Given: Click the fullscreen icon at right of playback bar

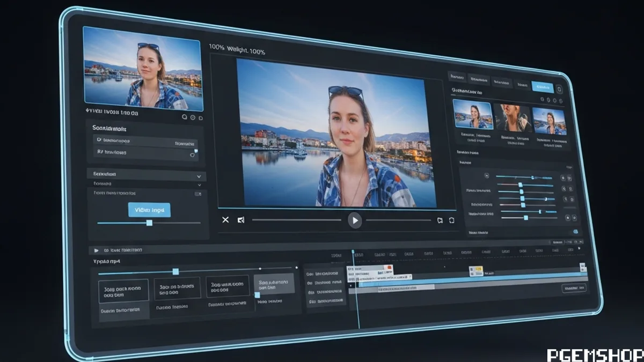Looking at the screenshot, I should pos(451,220).
